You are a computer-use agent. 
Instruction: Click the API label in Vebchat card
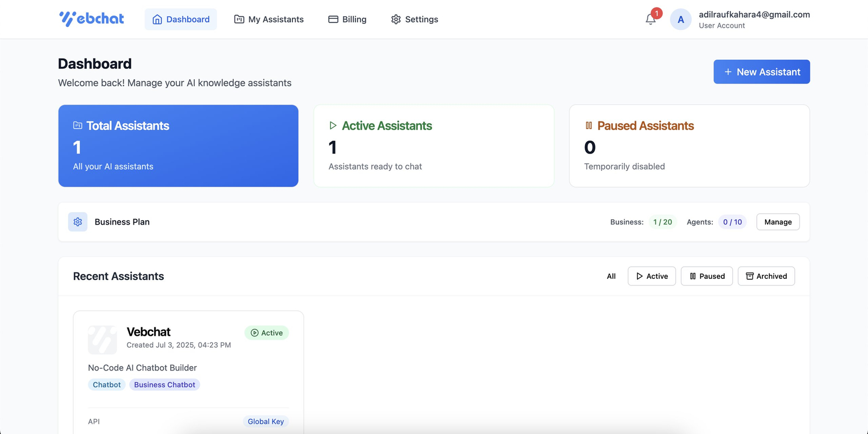94,422
